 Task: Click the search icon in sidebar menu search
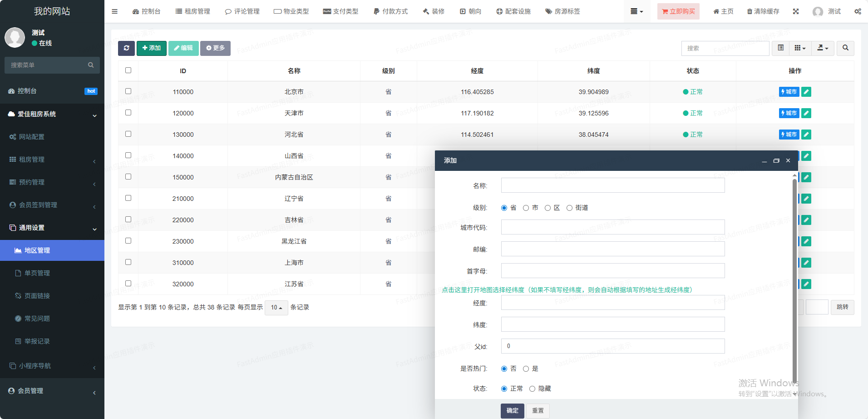click(x=91, y=65)
